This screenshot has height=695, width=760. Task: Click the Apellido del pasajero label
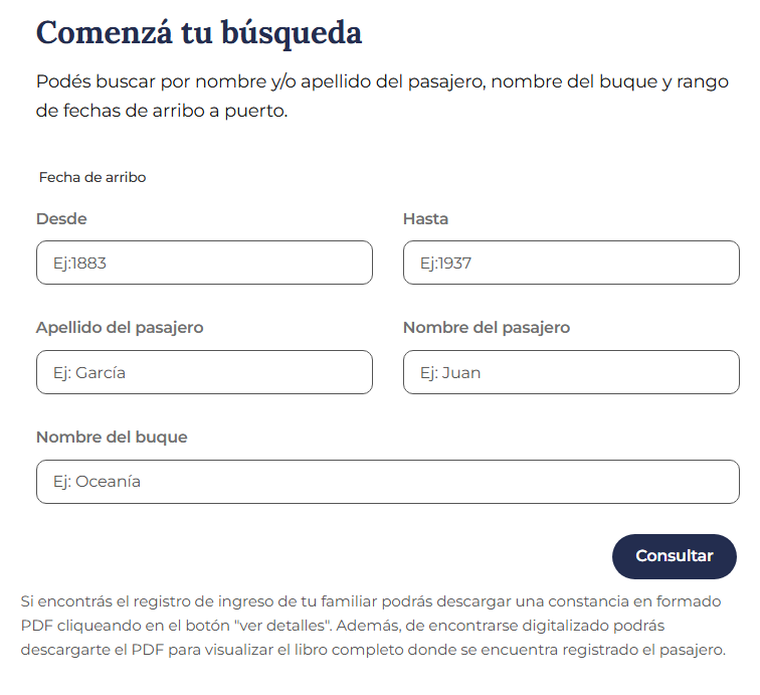119,328
